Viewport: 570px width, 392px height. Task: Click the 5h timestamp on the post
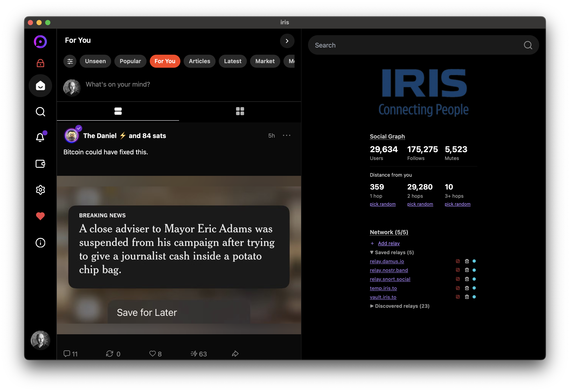coord(271,135)
